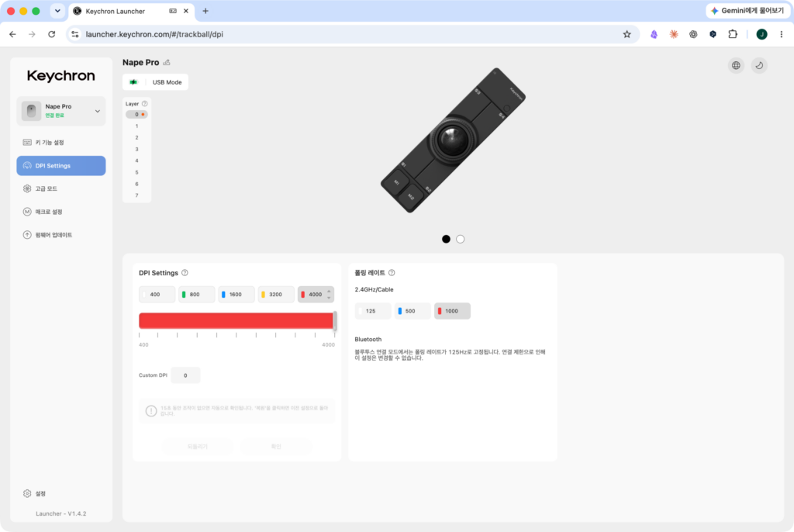Viewport: 794px width, 532px height.
Task: Choose the 1600 DPI preset
Action: 236,295
